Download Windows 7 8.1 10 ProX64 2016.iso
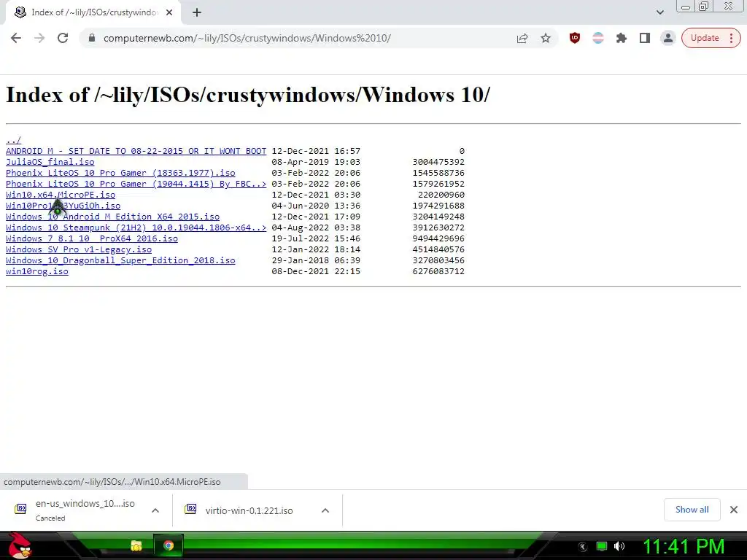This screenshot has width=747, height=560. (x=91, y=238)
